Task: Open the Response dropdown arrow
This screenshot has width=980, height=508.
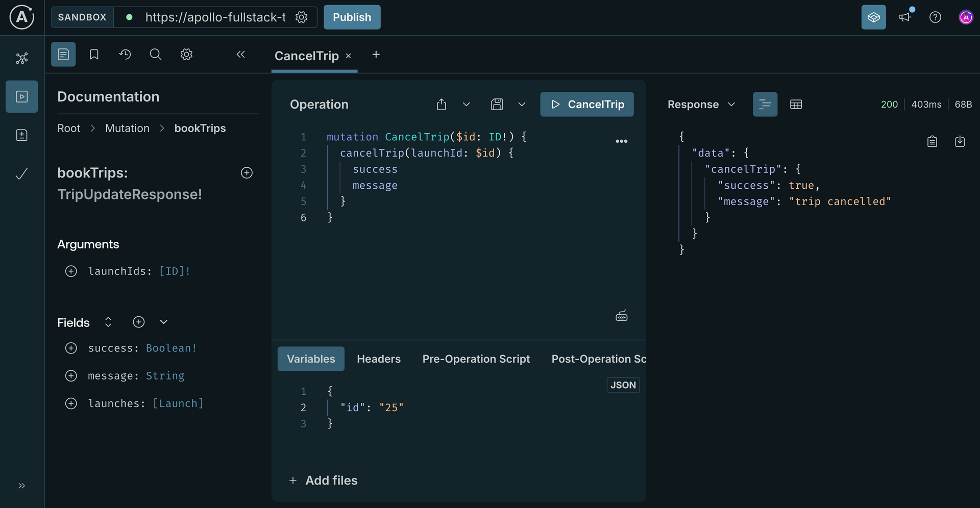Action: [x=731, y=104]
